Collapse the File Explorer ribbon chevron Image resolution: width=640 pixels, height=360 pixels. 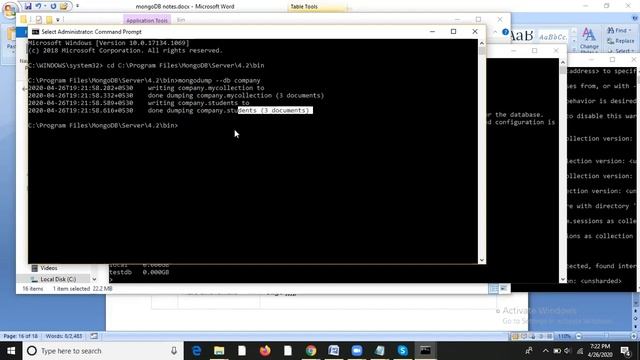496,32
